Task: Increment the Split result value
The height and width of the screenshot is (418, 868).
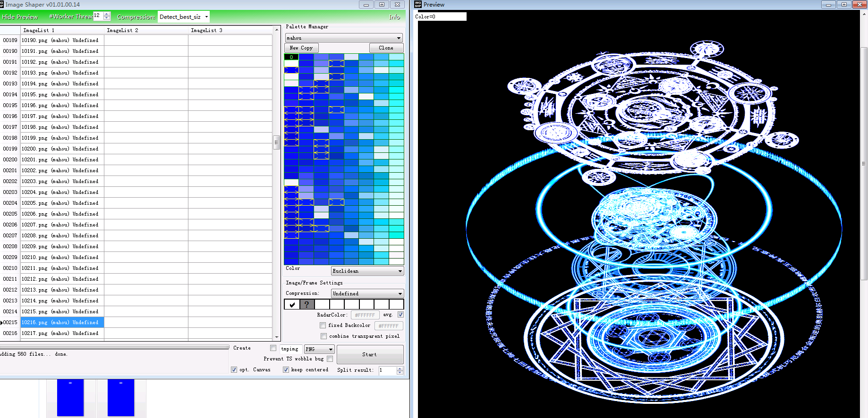Action: click(400, 368)
